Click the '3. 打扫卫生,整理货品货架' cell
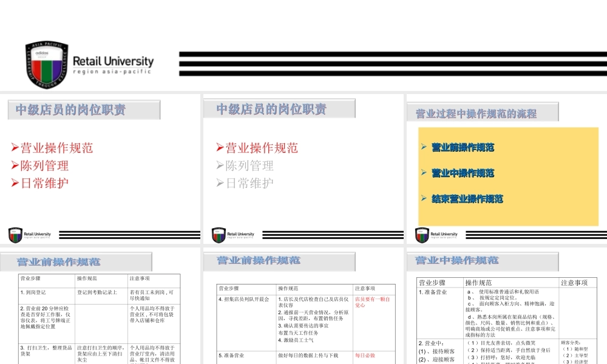 tap(47, 353)
